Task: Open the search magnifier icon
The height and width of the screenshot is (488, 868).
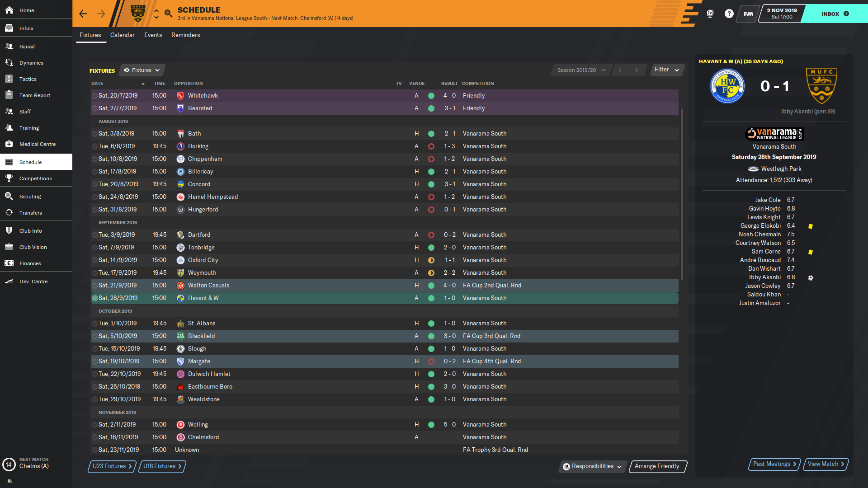Action: click(168, 14)
